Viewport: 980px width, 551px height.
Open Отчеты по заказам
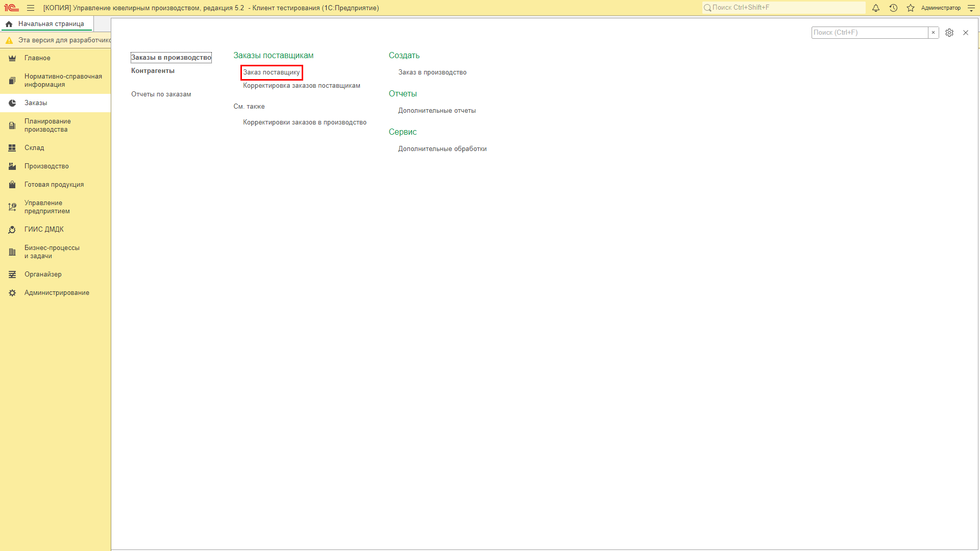click(161, 94)
